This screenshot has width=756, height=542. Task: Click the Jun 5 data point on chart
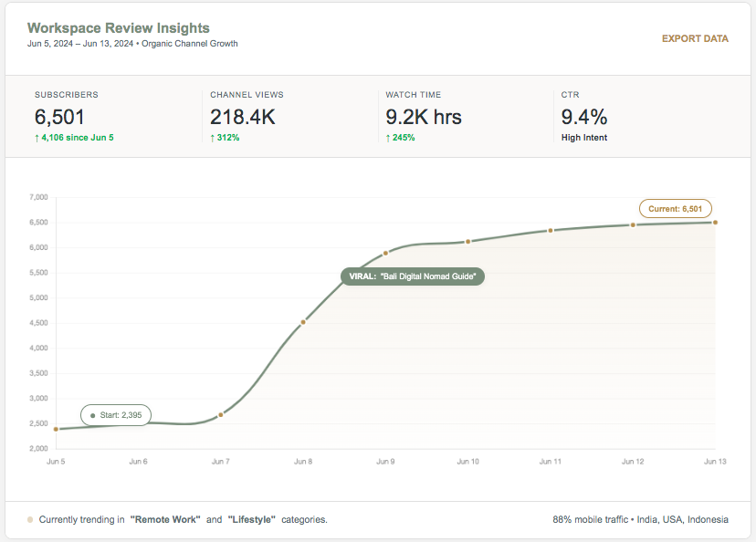pos(56,429)
